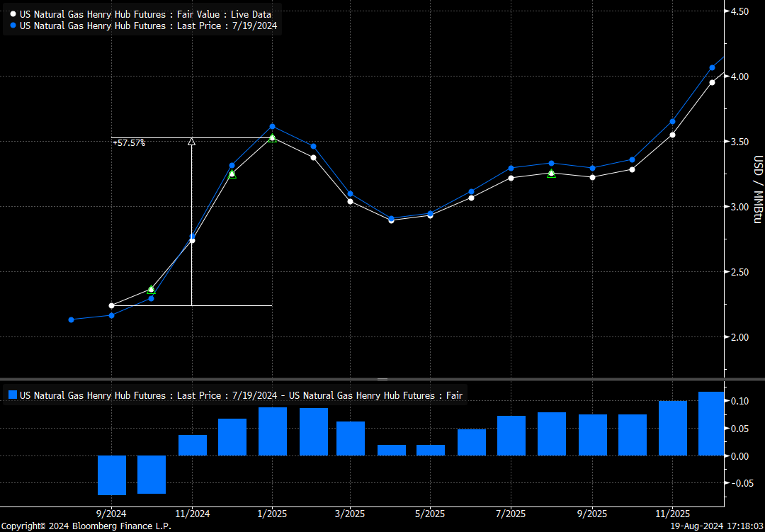Screen dimensions: 765x532
Task: Click the +57.57% annotation label
Action: point(128,143)
